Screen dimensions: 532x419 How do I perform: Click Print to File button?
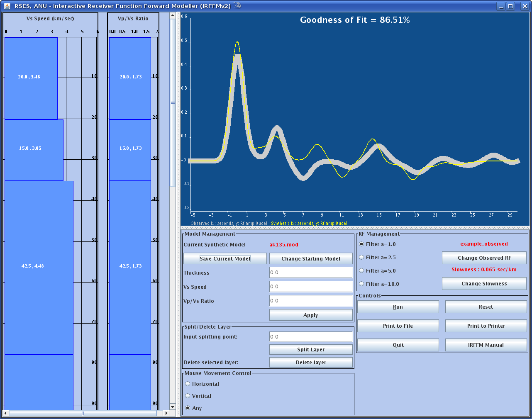(398, 326)
